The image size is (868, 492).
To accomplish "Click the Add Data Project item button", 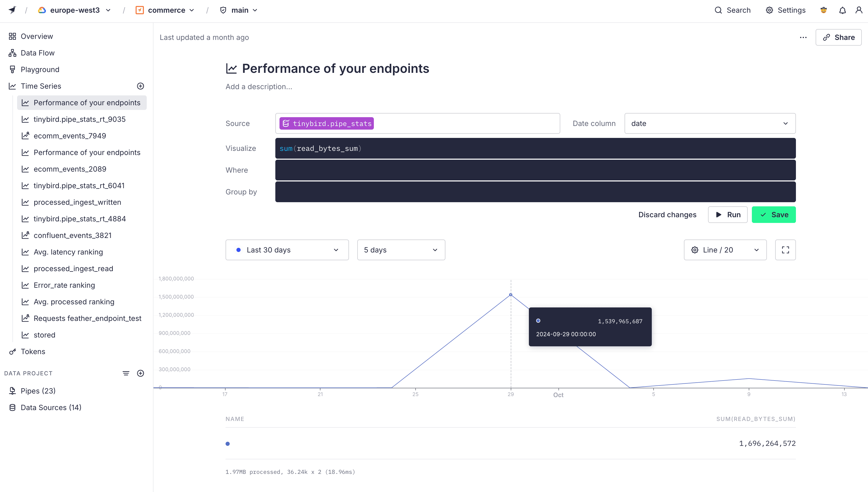I will 141,373.
